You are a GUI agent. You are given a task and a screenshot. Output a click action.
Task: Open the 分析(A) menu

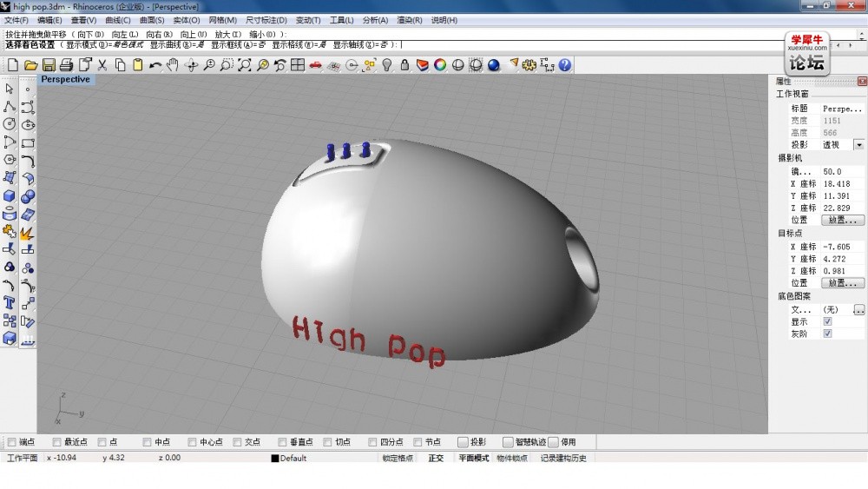click(375, 20)
